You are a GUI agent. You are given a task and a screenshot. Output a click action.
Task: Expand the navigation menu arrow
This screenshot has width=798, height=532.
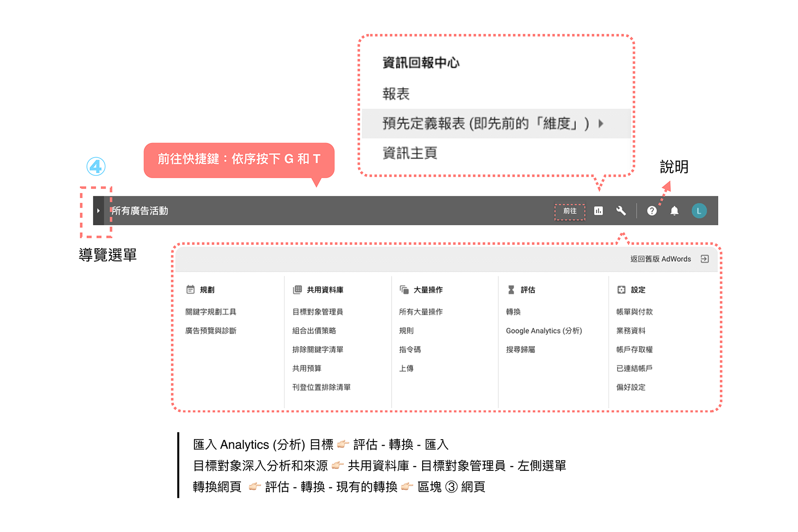98,211
